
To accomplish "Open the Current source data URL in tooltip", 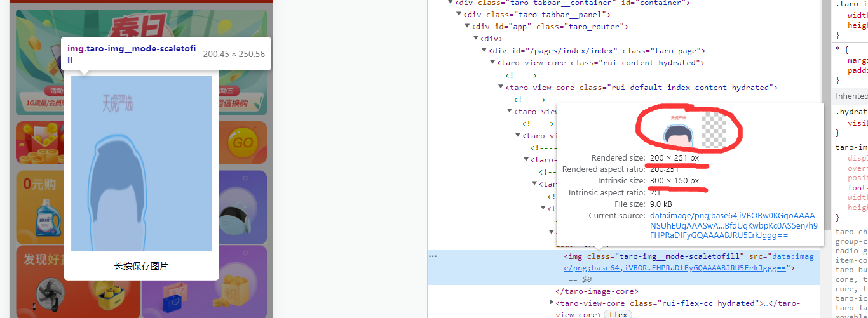I will 733,225.
